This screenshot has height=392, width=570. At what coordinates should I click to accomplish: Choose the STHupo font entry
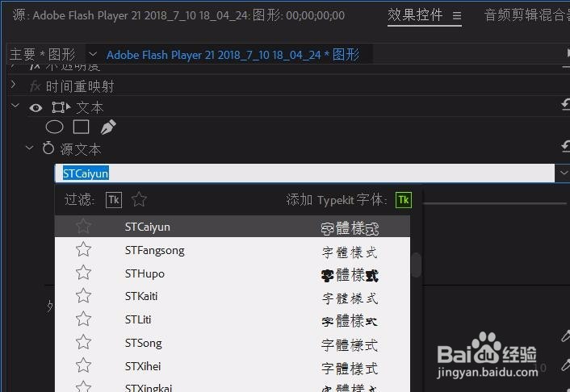click(x=233, y=273)
